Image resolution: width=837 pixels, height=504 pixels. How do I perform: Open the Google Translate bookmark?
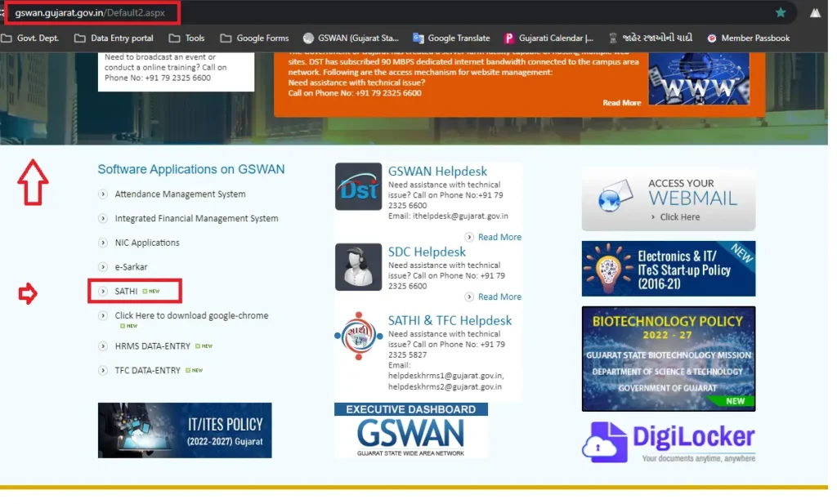pyautogui.click(x=451, y=38)
